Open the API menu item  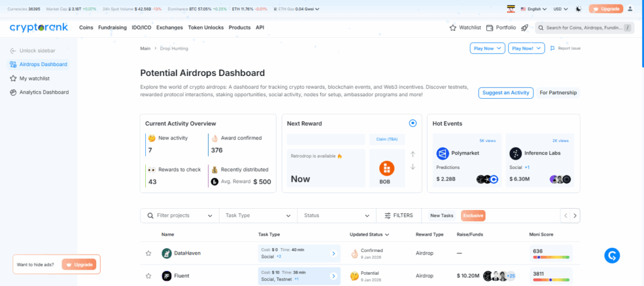click(260, 28)
